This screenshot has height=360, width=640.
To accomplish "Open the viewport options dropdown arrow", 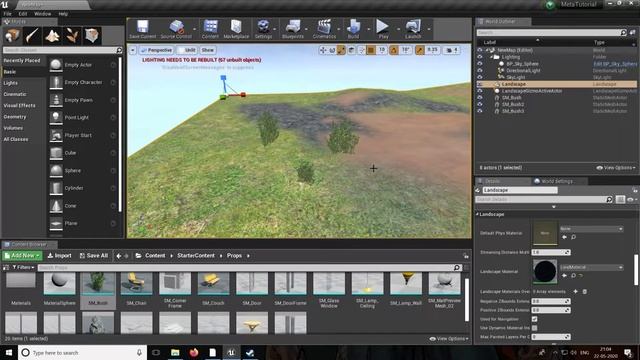I will point(133,50).
